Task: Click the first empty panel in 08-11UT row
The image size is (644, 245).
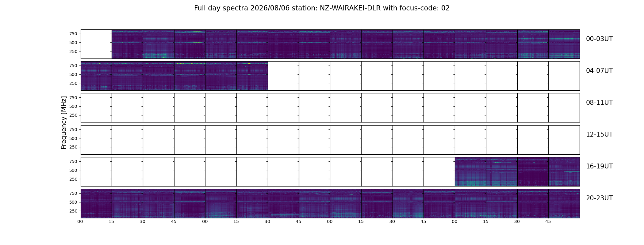Action: pos(96,108)
